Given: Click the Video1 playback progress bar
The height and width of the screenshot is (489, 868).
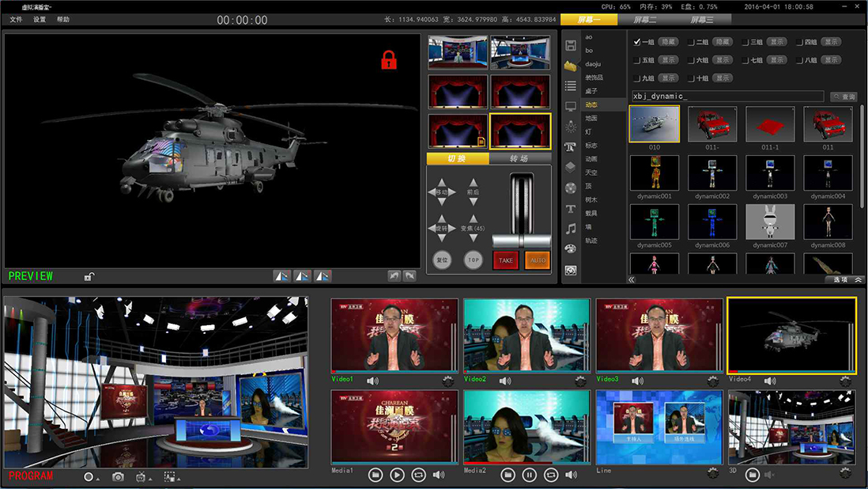Looking at the screenshot, I should click(394, 372).
